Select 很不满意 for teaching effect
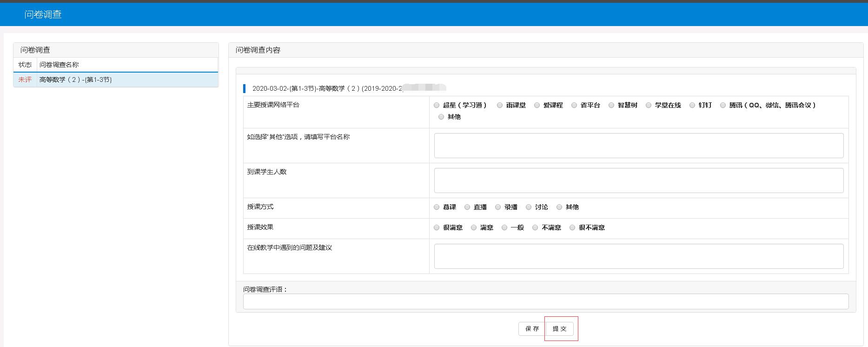 click(x=572, y=227)
